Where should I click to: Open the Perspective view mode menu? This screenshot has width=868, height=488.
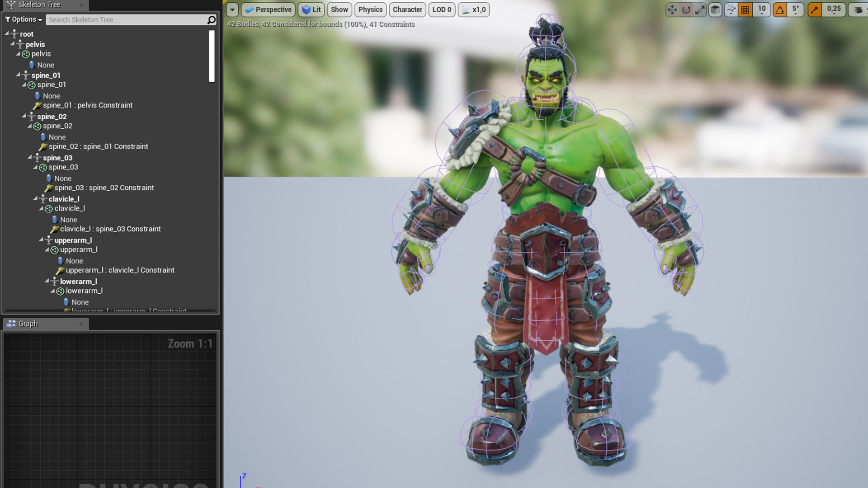coord(268,9)
